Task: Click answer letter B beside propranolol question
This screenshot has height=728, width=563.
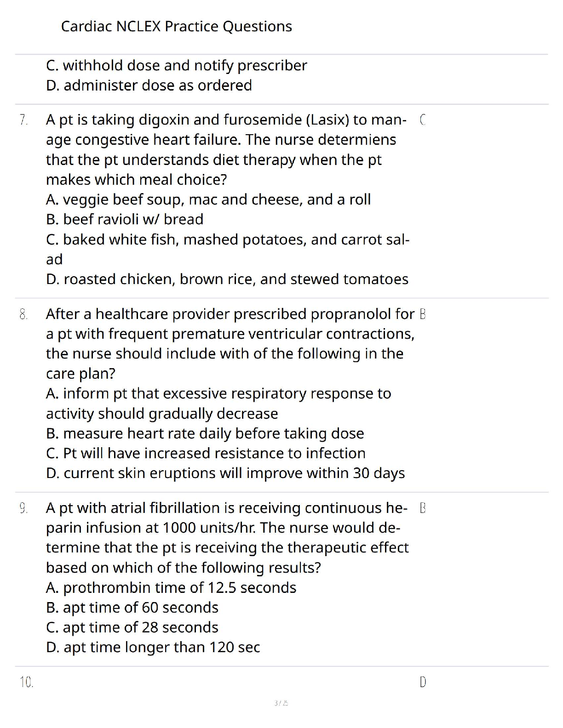Action: [423, 314]
